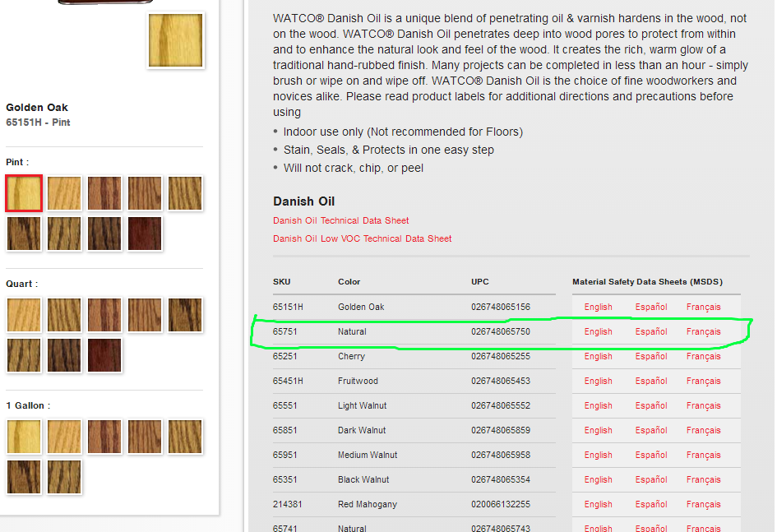Open English MSDS for Medium Walnut
Image resolution: width=777 pixels, height=532 pixels.
(598, 456)
